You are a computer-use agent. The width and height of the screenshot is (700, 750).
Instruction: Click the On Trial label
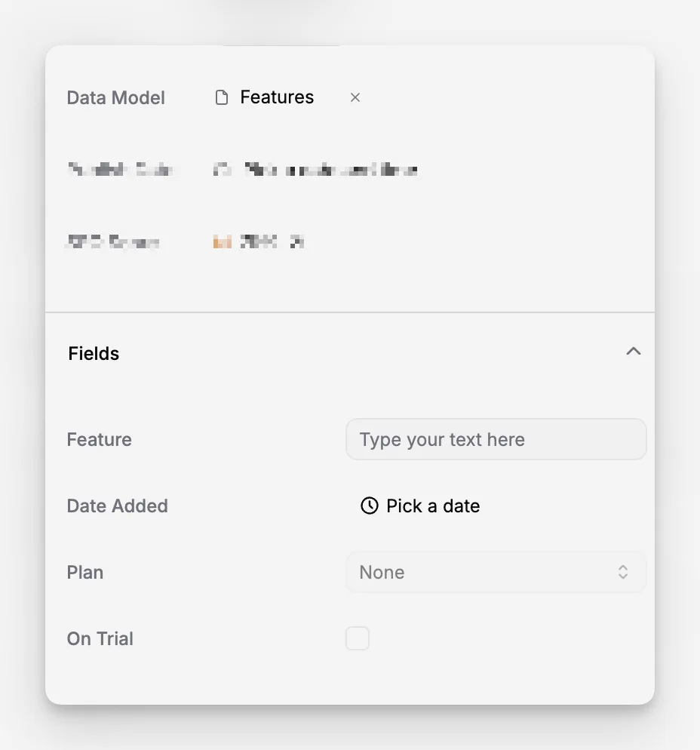click(x=100, y=638)
